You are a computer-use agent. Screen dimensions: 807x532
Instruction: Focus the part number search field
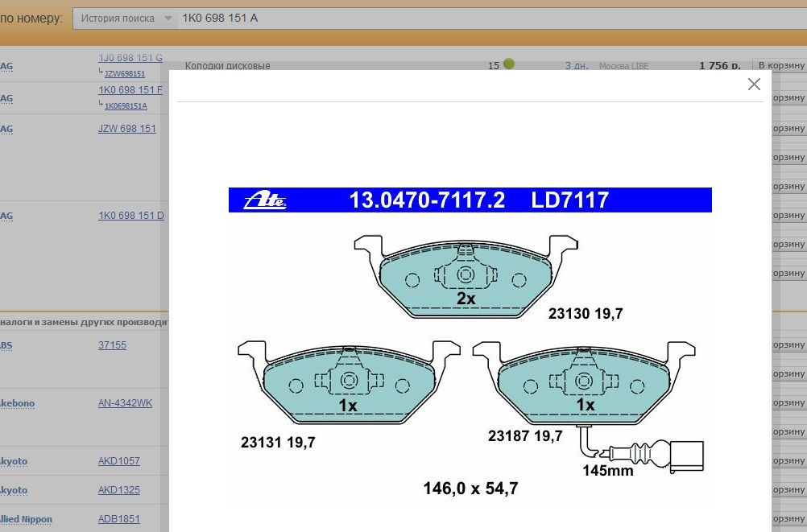click(x=491, y=18)
